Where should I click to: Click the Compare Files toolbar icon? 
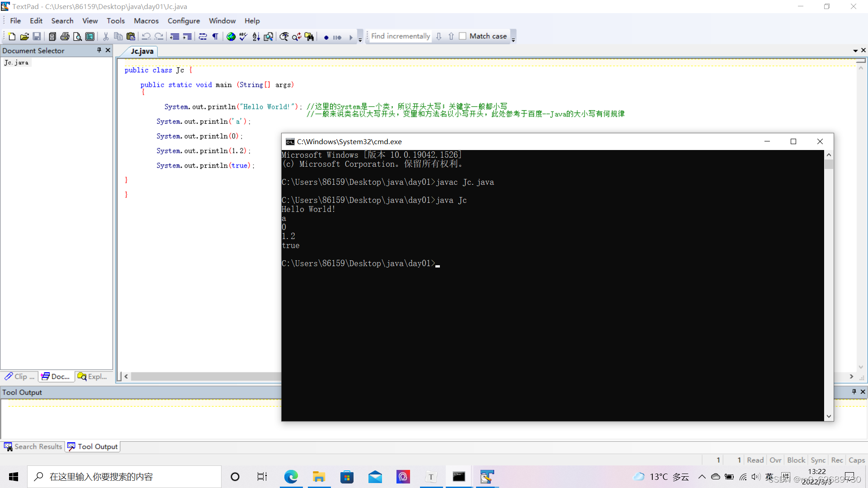[269, 37]
